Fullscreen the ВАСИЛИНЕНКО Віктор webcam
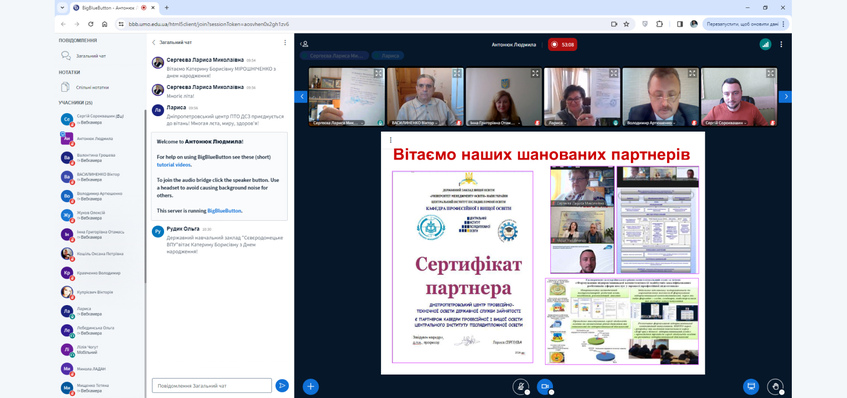847x398 pixels. coord(457,73)
